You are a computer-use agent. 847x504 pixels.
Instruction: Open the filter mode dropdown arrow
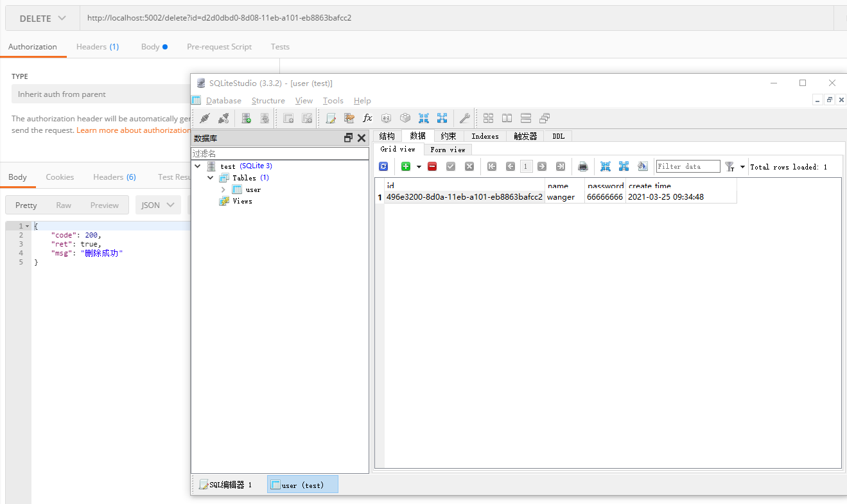click(743, 167)
